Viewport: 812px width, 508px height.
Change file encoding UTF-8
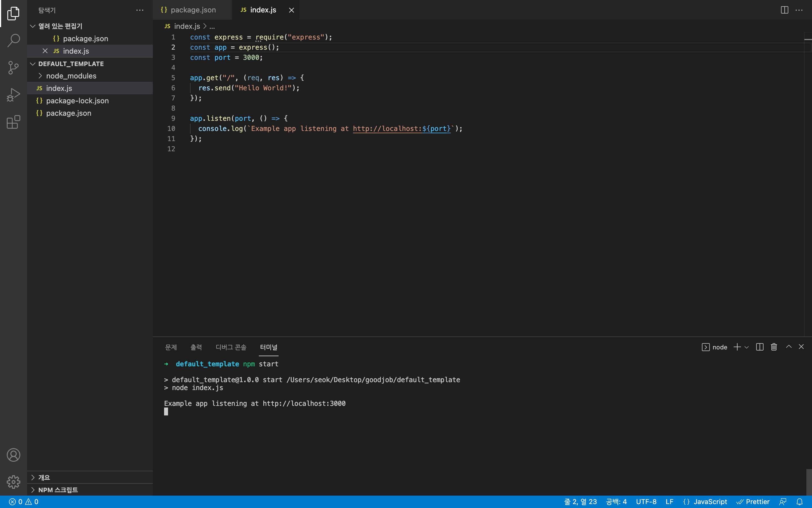(646, 502)
